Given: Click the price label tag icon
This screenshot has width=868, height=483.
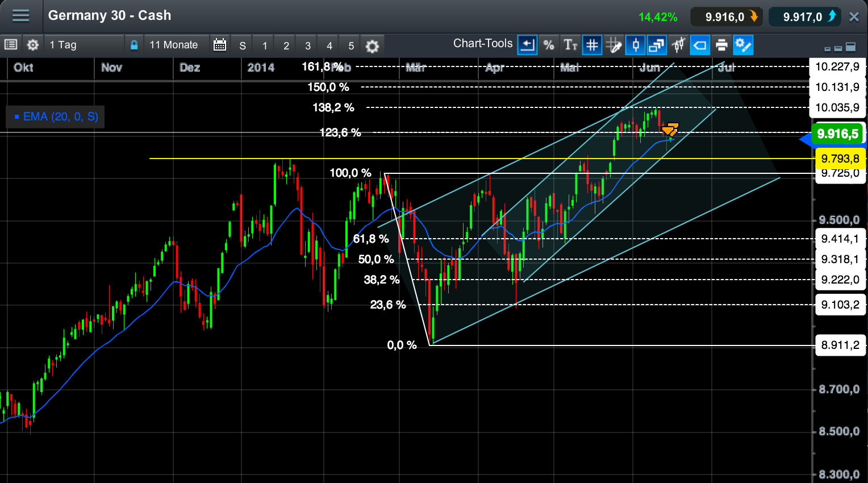Looking at the screenshot, I should pyautogui.click(x=699, y=45).
